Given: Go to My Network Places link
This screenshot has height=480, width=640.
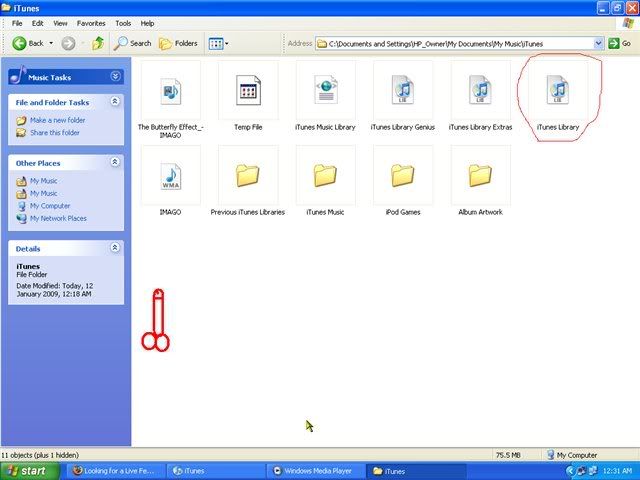Looking at the screenshot, I should [x=58, y=218].
